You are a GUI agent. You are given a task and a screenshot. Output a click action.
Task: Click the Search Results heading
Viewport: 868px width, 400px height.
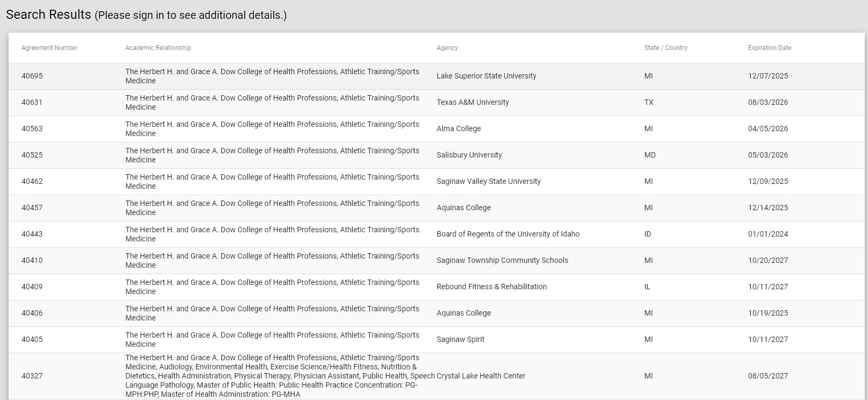point(48,15)
